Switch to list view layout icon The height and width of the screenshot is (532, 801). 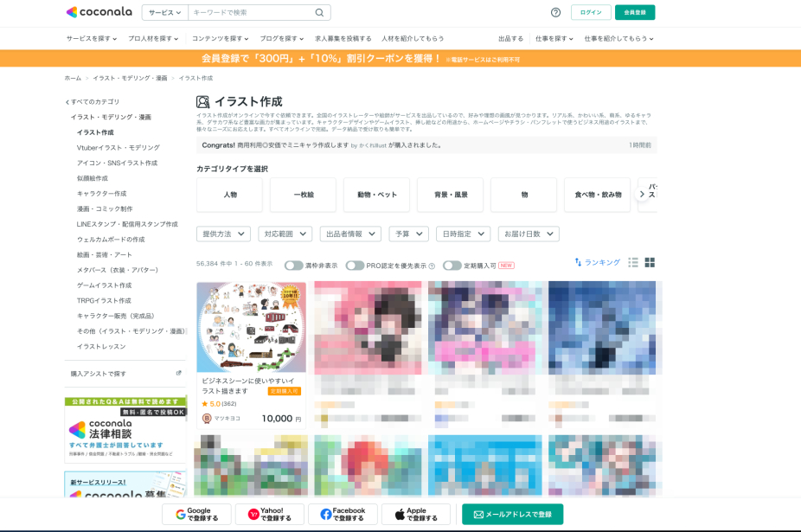(x=633, y=263)
